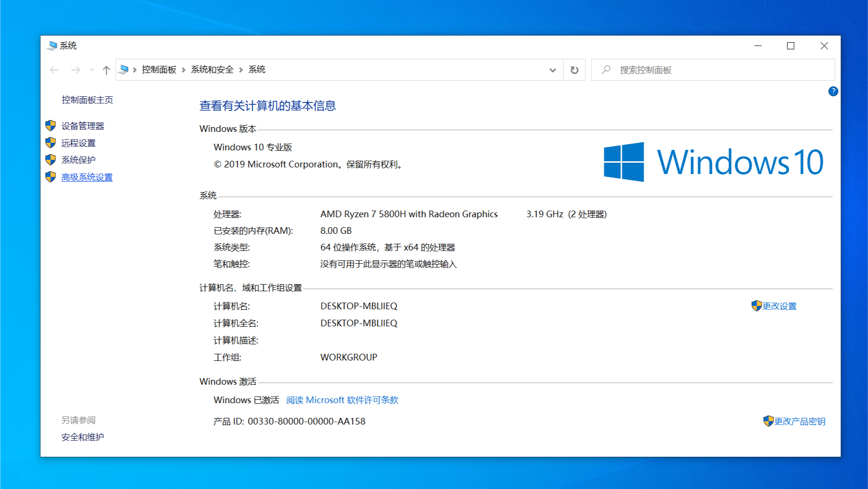Click the shield icon beside 高级系统设置
Screen dimensions: 868x489
51,177
